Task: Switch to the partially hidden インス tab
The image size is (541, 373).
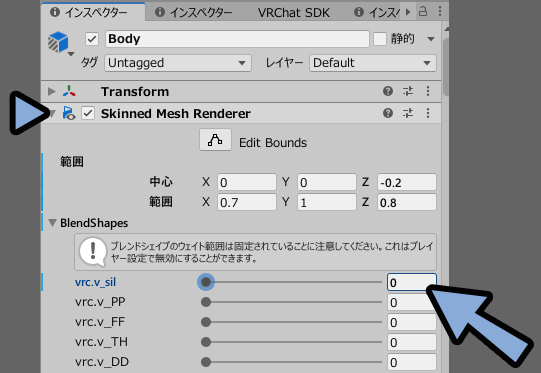Action: [x=376, y=13]
